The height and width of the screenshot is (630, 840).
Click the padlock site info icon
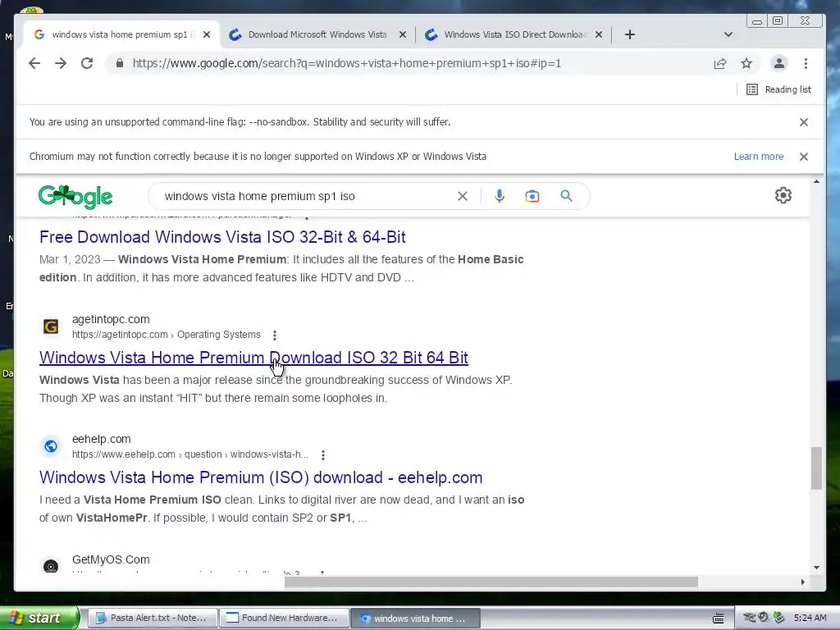point(120,63)
